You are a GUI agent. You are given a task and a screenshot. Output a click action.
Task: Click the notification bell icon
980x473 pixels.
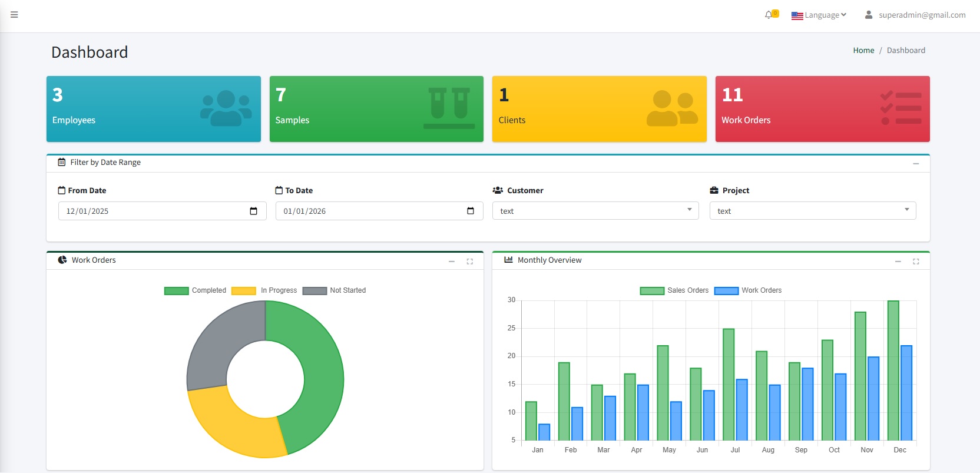pos(769,15)
